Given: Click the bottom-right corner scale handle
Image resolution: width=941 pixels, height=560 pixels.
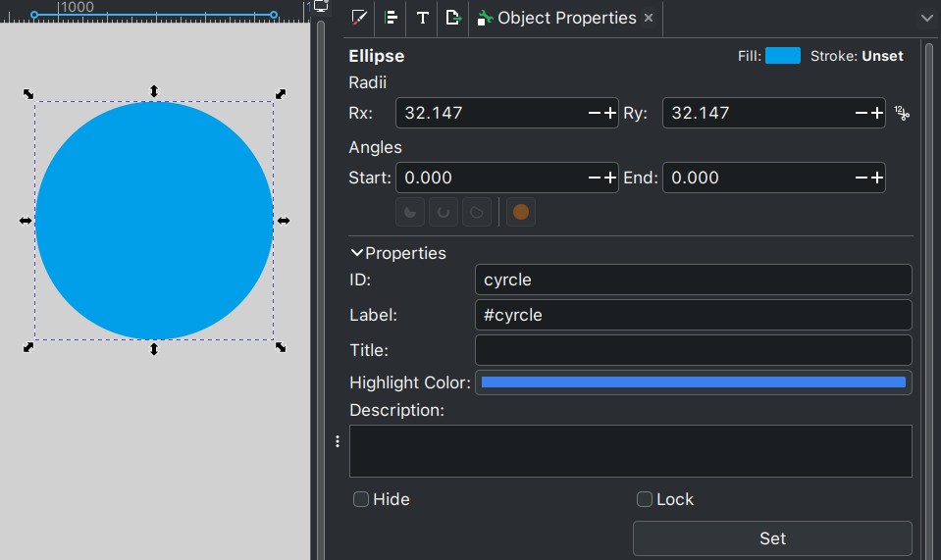Looking at the screenshot, I should coord(281,347).
